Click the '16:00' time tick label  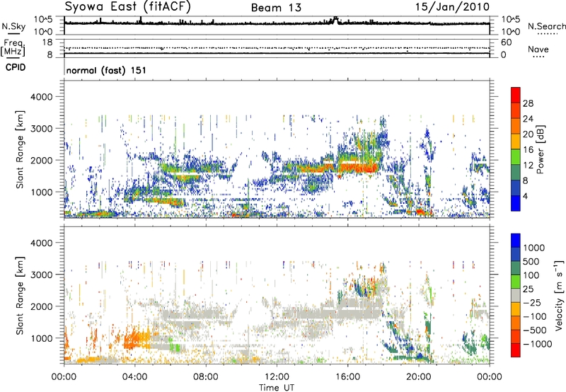point(347,377)
